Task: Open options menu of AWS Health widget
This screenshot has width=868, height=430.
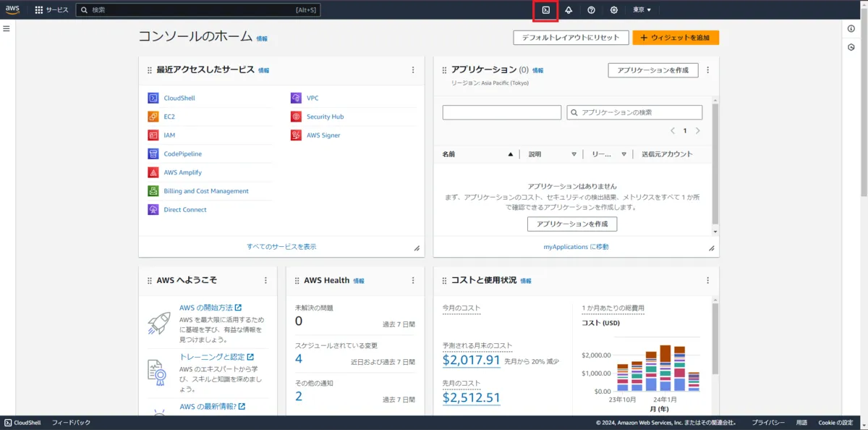Action: (413, 280)
